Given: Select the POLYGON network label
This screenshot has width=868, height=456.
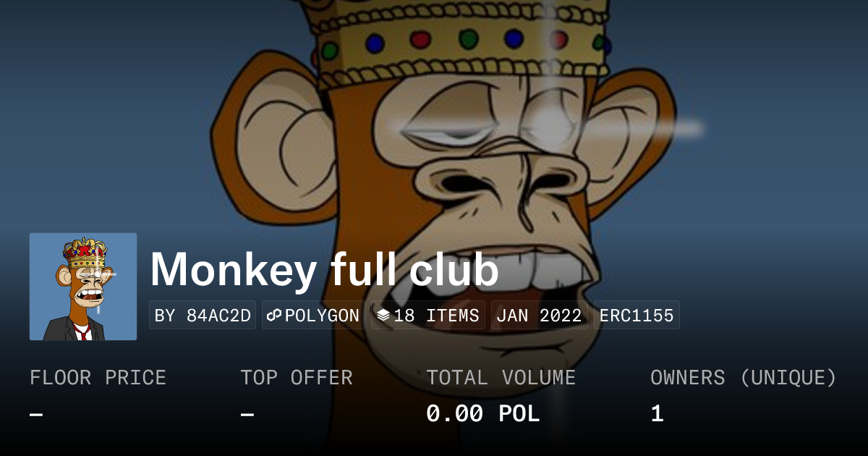Looking at the screenshot, I should click(322, 316).
